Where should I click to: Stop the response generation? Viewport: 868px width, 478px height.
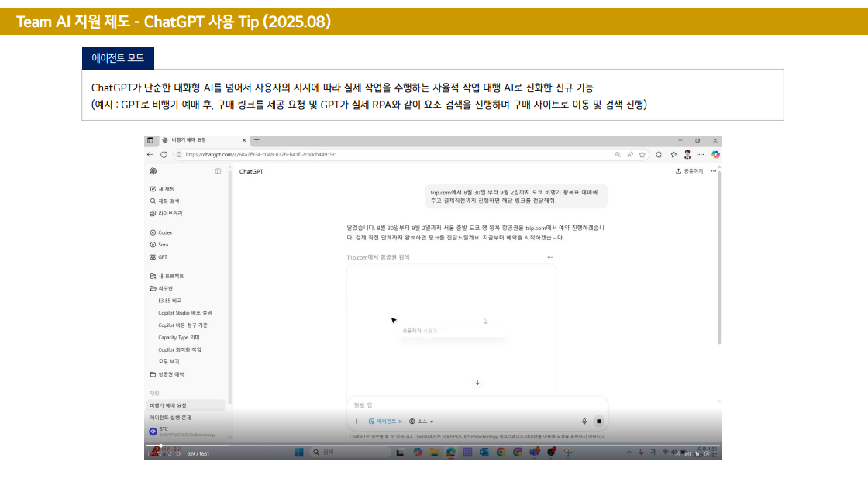[x=598, y=421]
